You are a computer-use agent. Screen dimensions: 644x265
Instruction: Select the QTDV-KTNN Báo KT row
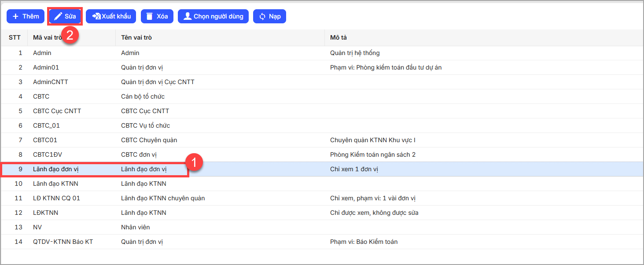tap(63, 242)
